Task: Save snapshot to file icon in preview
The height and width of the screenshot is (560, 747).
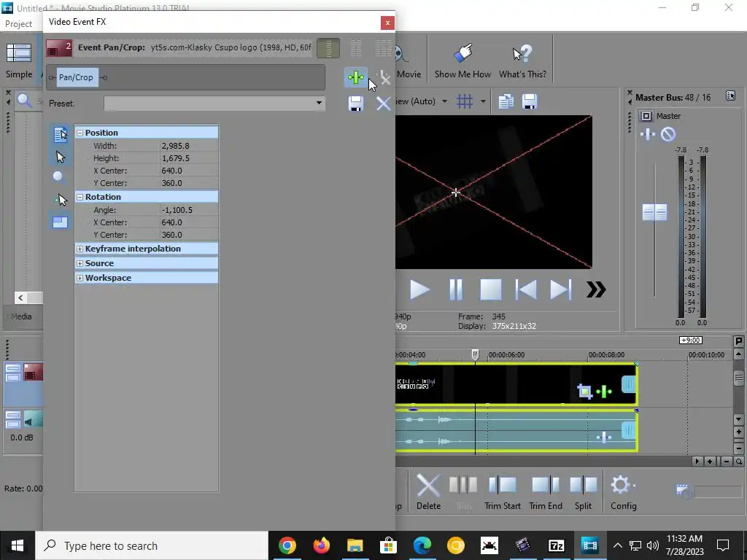Action: (530, 101)
